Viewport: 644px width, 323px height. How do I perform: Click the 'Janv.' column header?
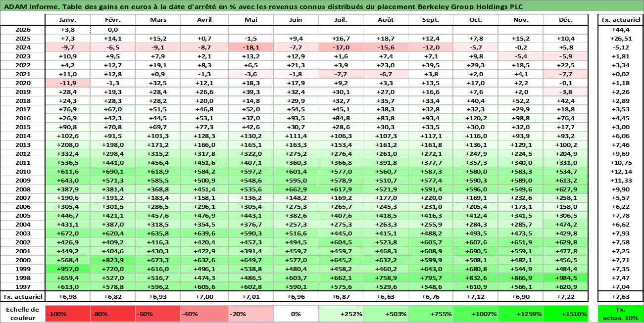pos(67,20)
